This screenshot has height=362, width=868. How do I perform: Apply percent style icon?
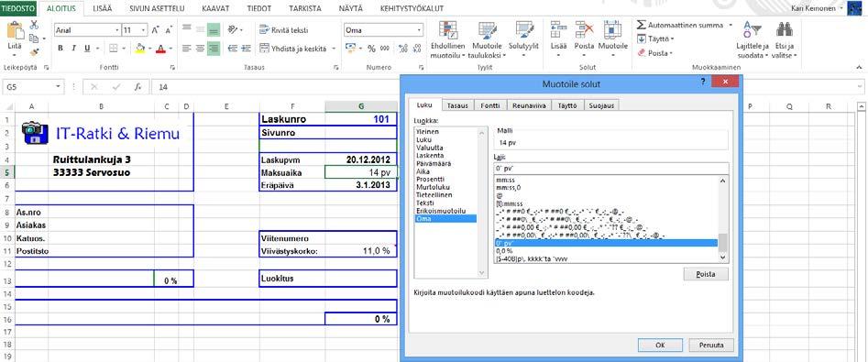[x=371, y=49]
